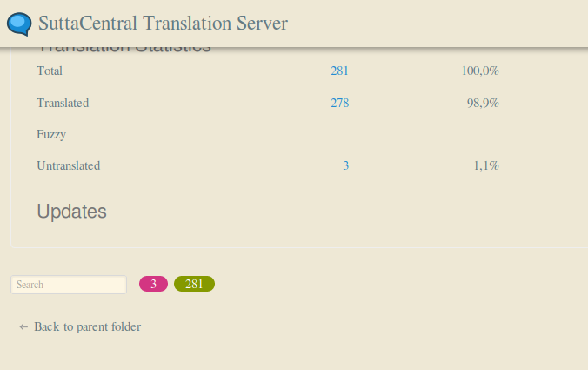Image resolution: width=588 pixels, height=370 pixels.
Task: Select the pink badge showing 3
Action: [153, 284]
